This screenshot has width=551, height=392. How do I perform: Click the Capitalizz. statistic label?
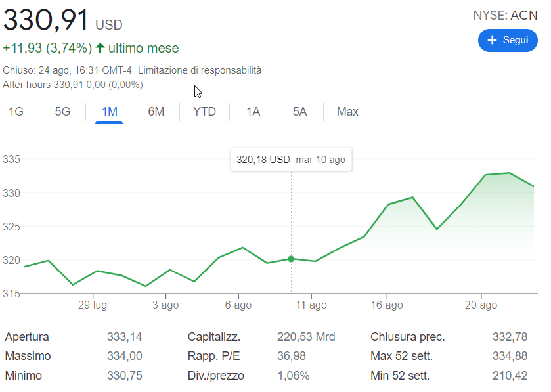(x=213, y=337)
